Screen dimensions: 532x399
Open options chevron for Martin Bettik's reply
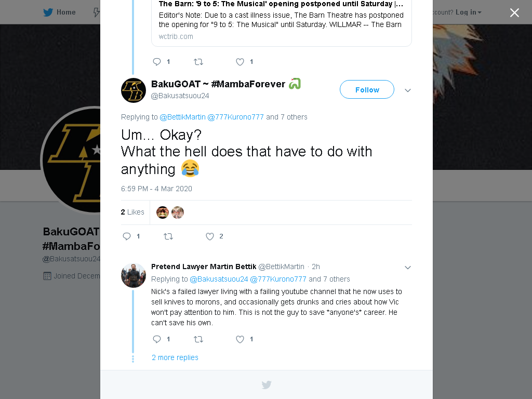(x=408, y=268)
